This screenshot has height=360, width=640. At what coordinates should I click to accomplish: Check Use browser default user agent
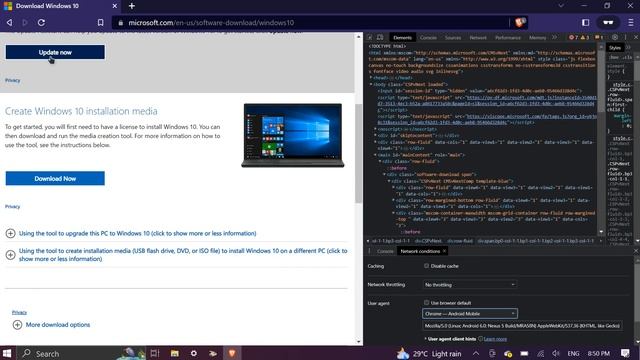[427, 302]
